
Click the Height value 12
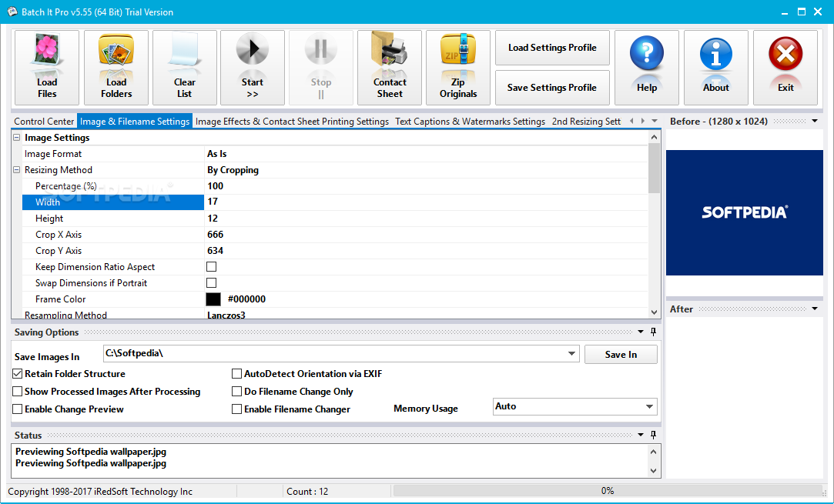213,219
